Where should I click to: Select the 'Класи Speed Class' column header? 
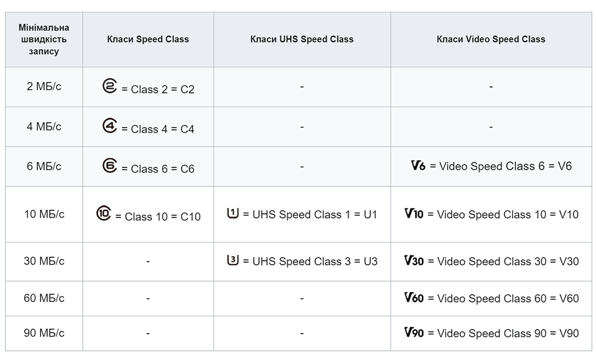coord(148,39)
